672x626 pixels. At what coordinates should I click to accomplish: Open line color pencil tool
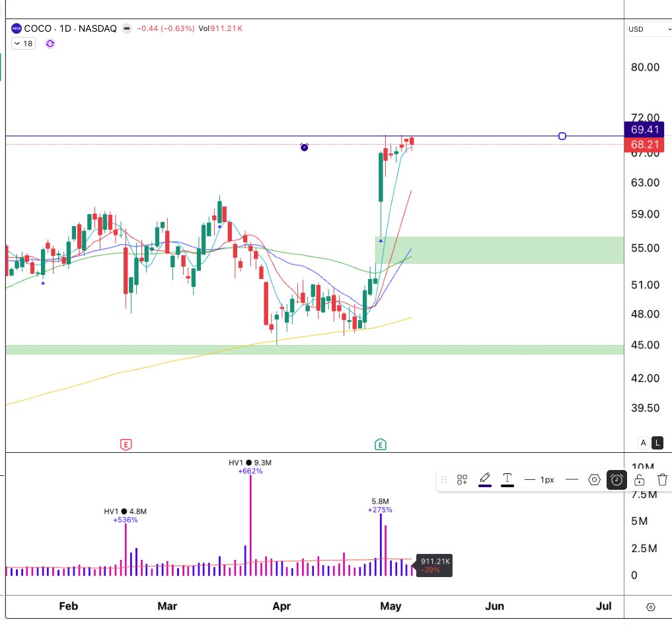click(x=485, y=479)
